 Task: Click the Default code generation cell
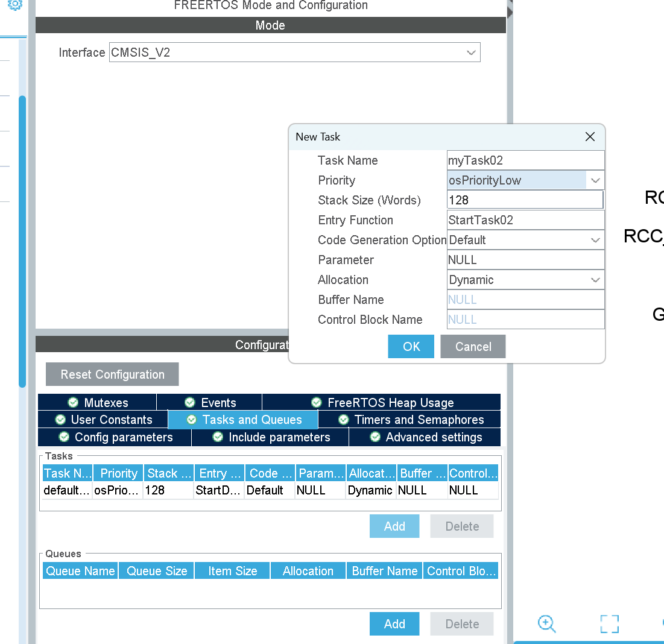coord(270,490)
